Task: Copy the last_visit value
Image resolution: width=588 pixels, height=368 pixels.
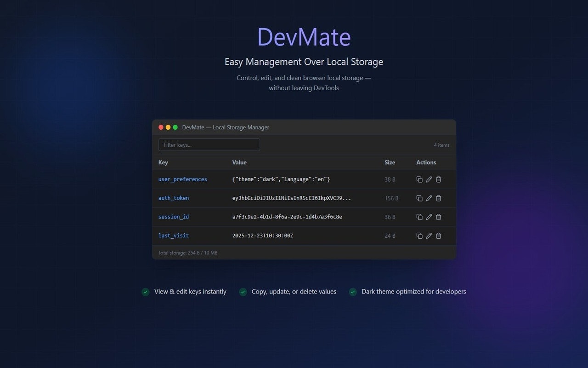Action: (x=419, y=236)
